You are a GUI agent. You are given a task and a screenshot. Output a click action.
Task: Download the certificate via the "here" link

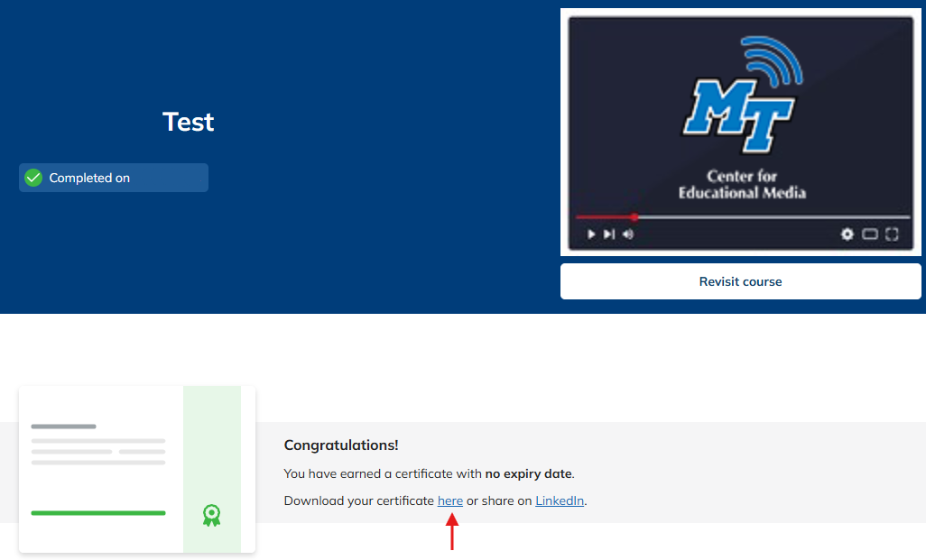pos(449,500)
